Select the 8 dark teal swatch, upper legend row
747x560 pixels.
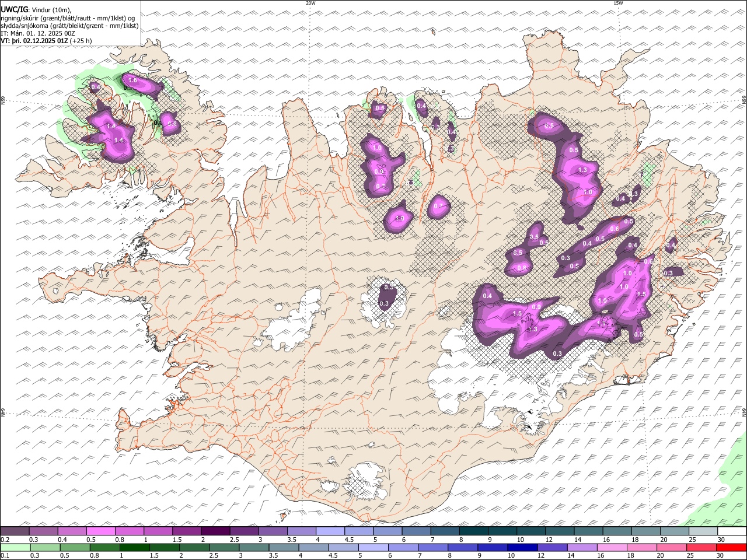[x=474, y=531]
